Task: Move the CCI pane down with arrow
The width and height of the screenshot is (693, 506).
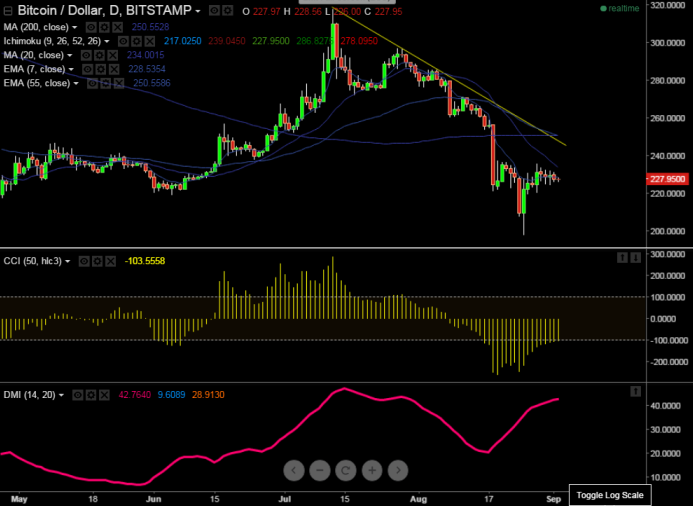Action: 636,257
